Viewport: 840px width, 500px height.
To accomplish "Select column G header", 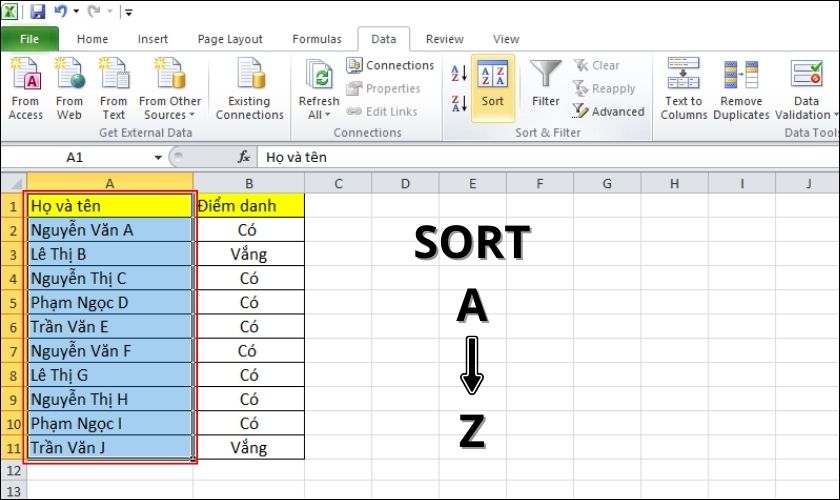I will [607, 183].
